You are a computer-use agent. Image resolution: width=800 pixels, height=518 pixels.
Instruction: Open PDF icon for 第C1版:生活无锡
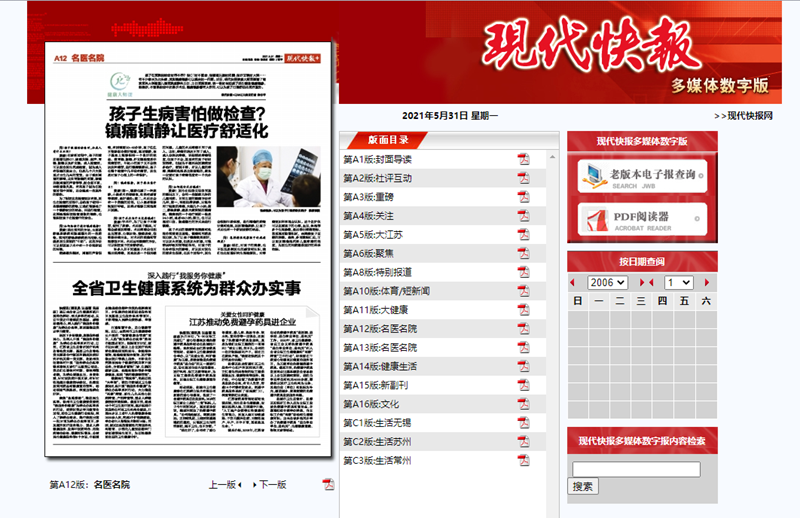click(x=523, y=423)
